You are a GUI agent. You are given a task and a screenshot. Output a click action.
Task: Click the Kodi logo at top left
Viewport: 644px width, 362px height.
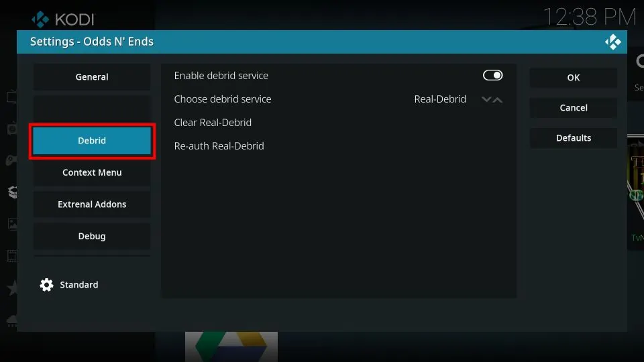click(x=63, y=19)
